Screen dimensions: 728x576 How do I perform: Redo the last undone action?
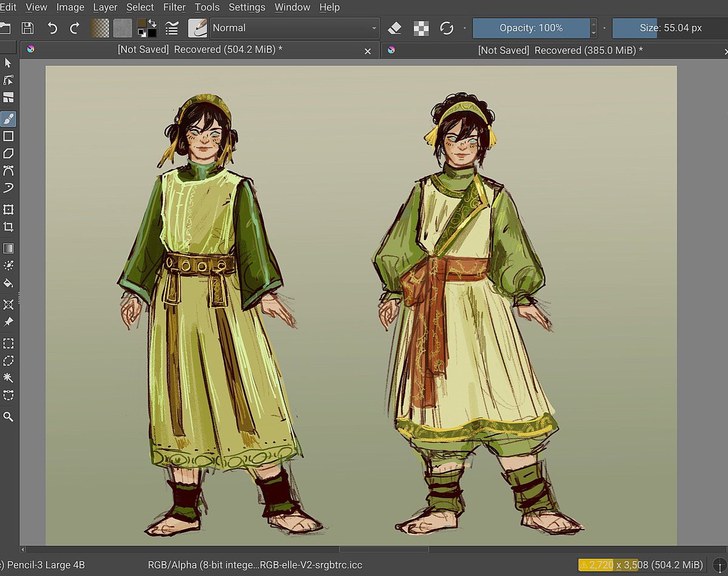pos(75,28)
